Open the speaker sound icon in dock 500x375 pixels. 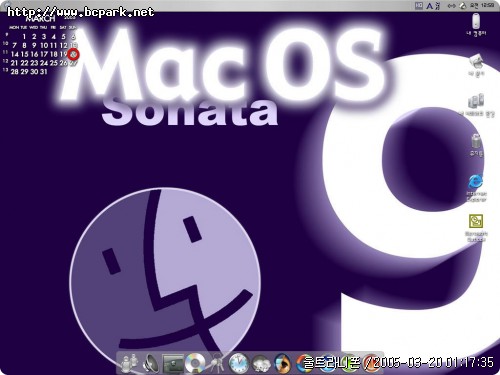pos(151,363)
